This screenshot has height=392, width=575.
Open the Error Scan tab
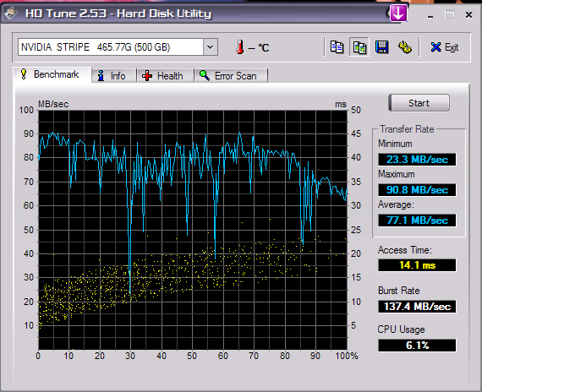click(228, 76)
